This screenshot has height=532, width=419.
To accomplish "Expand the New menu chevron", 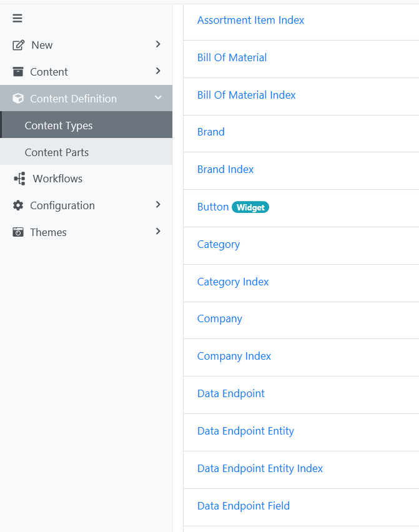I will [x=158, y=44].
